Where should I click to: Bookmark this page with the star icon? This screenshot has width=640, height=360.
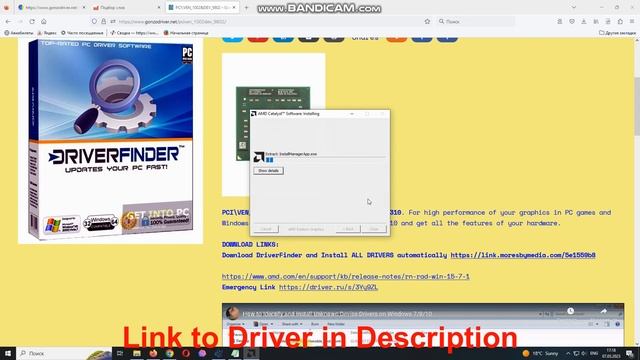click(427, 21)
